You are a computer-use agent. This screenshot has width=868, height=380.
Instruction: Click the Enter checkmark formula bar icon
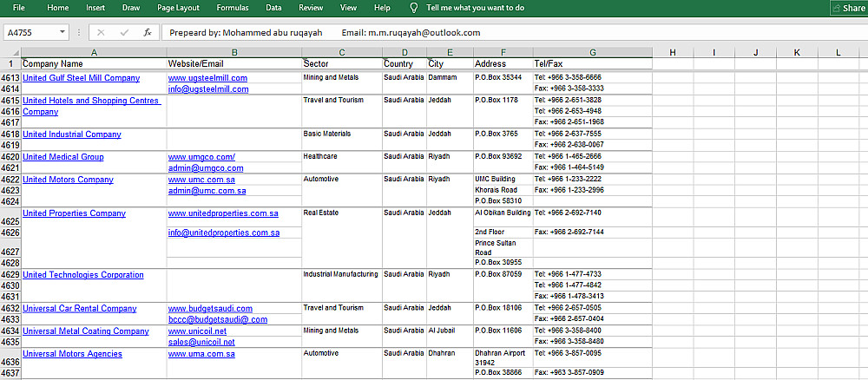tap(124, 33)
